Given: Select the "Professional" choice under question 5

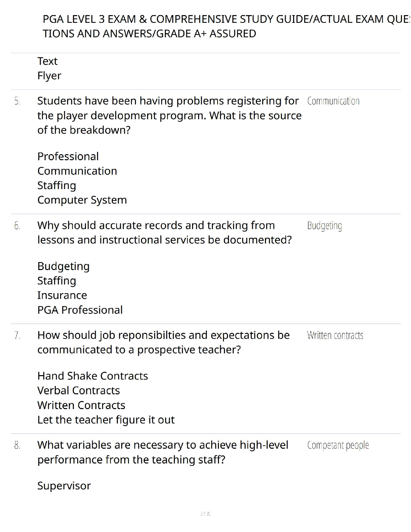Looking at the screenshot, I should [x=68, y=157].
